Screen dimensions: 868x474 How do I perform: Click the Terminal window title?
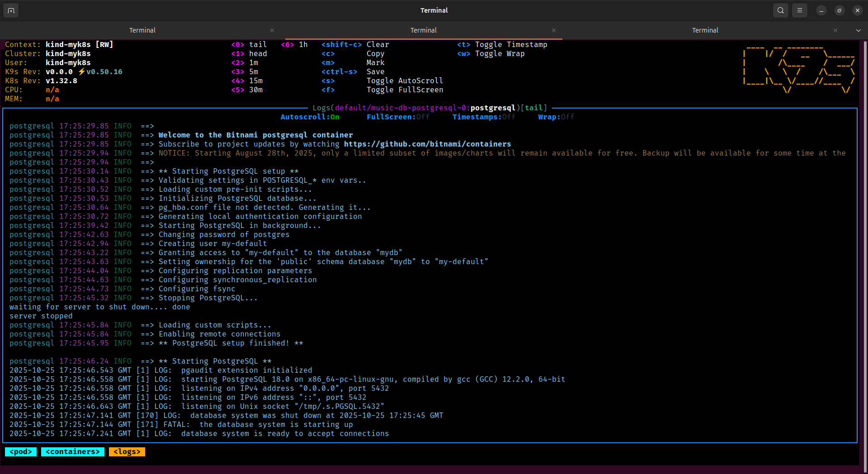click(x=434, y=10)
